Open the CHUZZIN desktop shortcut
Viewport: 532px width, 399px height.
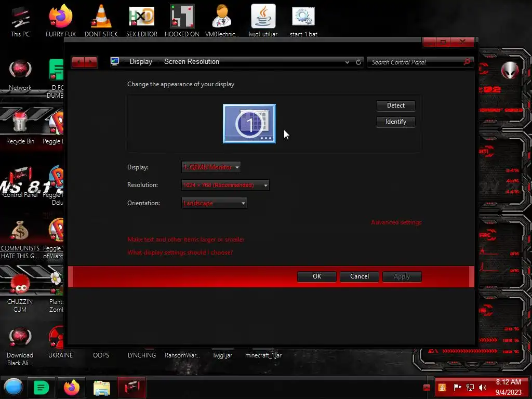coord(20,292)
